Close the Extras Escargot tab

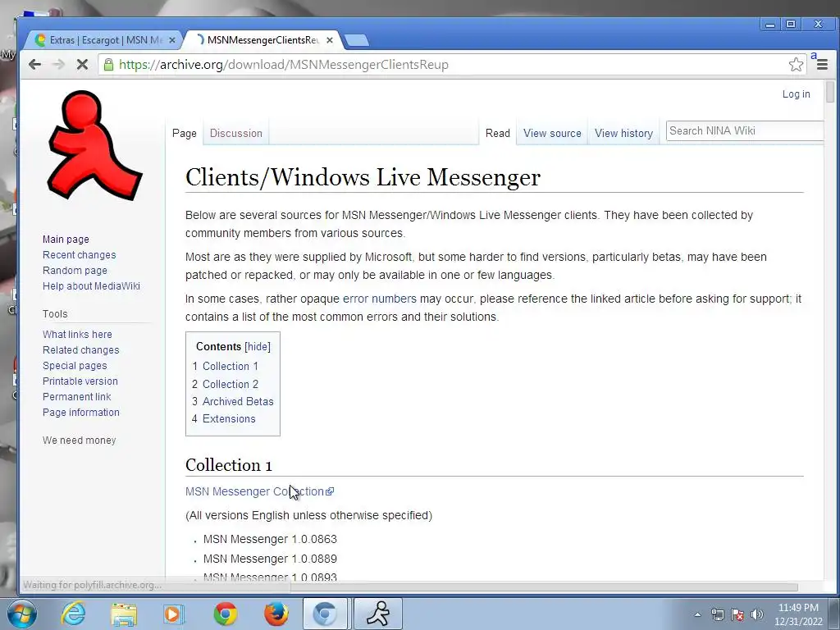(172, 40)
